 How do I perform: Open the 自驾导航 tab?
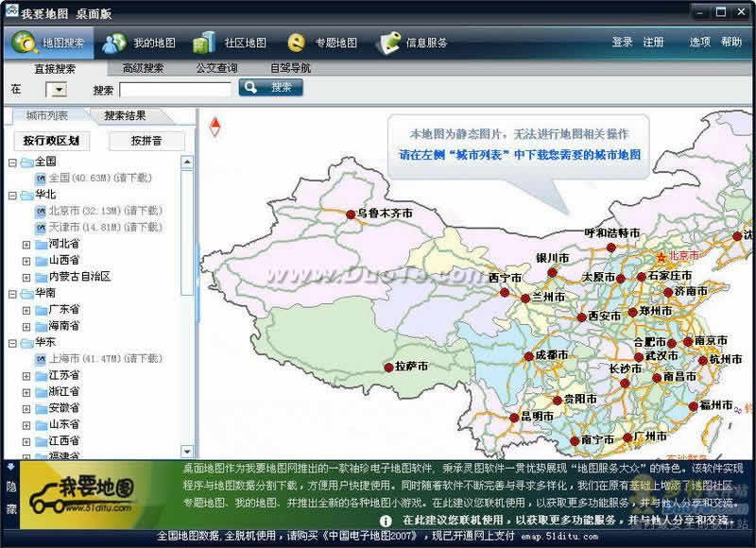tap(290, 68)
